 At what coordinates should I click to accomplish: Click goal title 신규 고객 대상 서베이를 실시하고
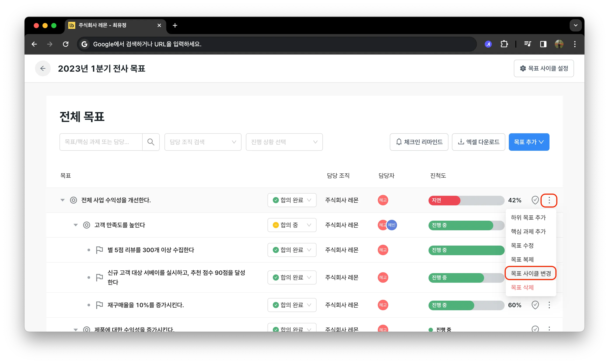[176, 277]
